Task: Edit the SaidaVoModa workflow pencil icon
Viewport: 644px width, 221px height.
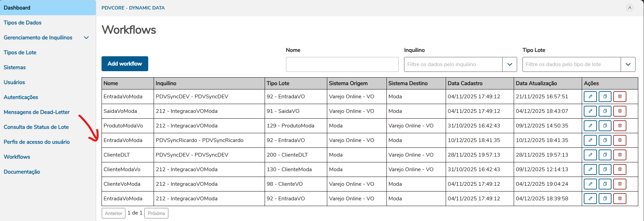Action: [590, 111]
